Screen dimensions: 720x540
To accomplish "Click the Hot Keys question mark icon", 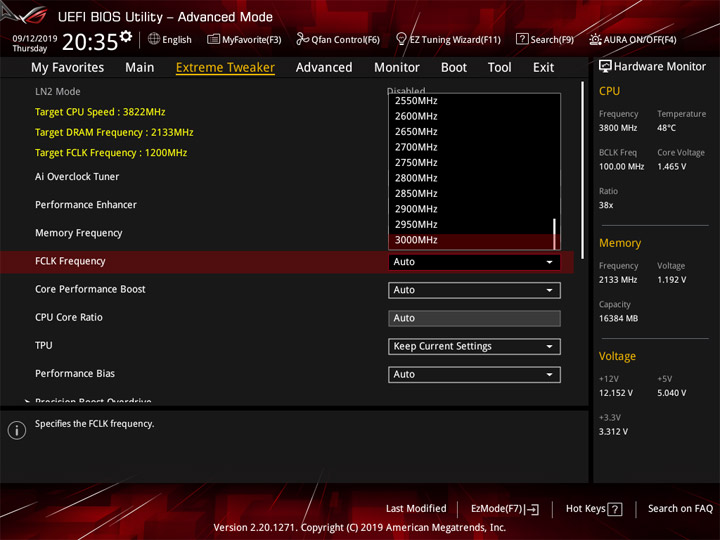I will click(x=614, y=509).
